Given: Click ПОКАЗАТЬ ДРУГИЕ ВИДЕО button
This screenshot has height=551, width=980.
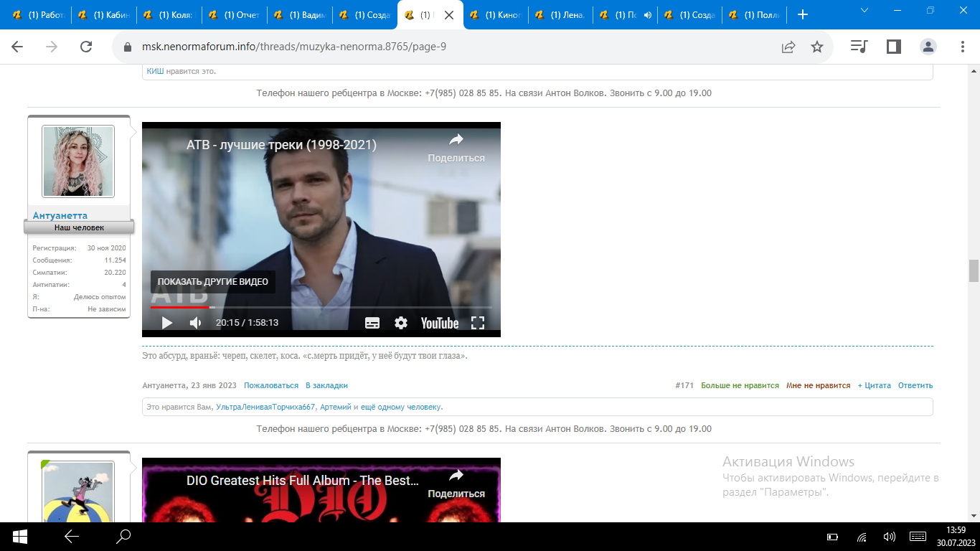Looking at the screenshot, I should 213,282.
